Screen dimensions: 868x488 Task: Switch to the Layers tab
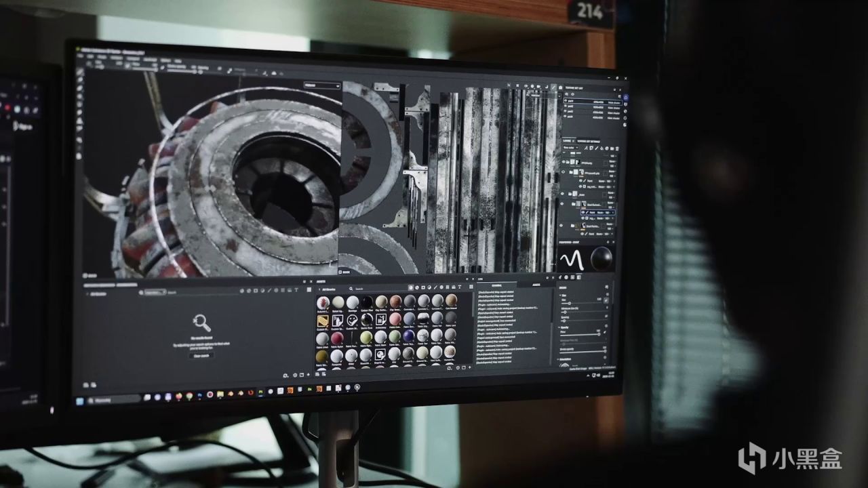point(568,141)
